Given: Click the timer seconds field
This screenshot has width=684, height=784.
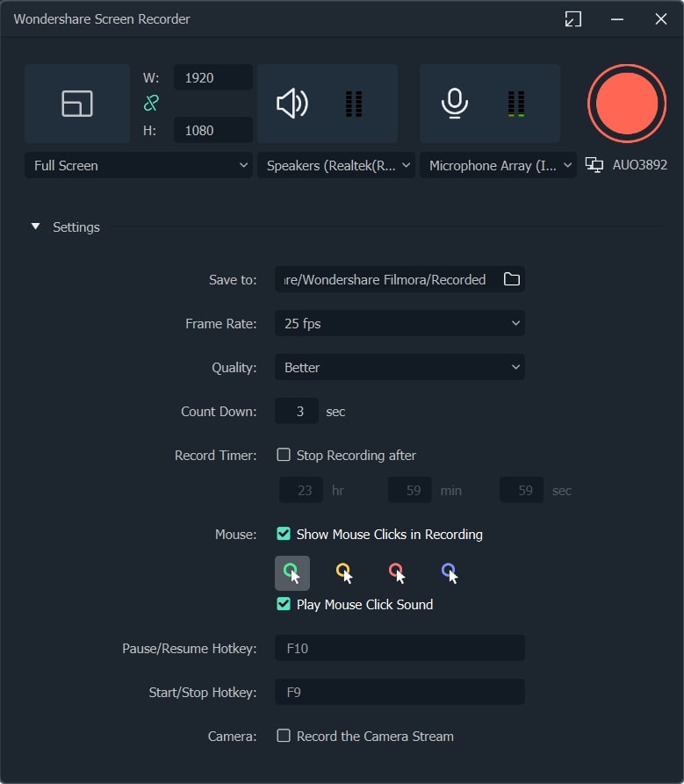Looking at the screenshot, I should [x=522, y=490].
